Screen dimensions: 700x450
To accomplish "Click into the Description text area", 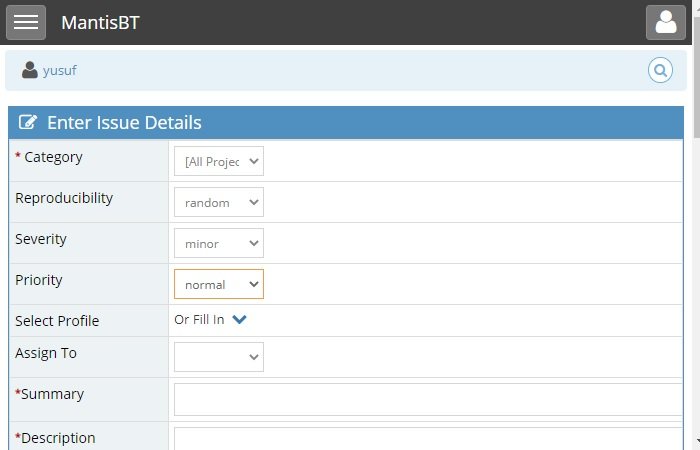I will [428, 439].
